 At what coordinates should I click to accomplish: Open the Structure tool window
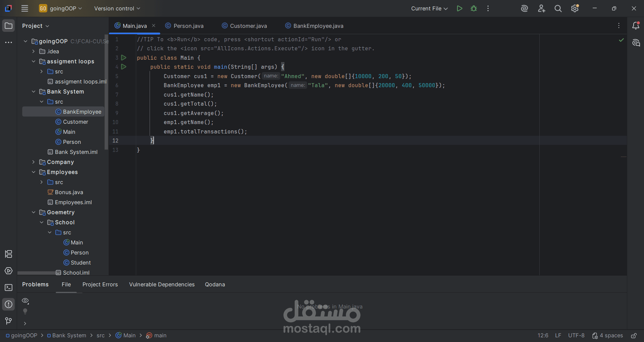coord(9,254)
